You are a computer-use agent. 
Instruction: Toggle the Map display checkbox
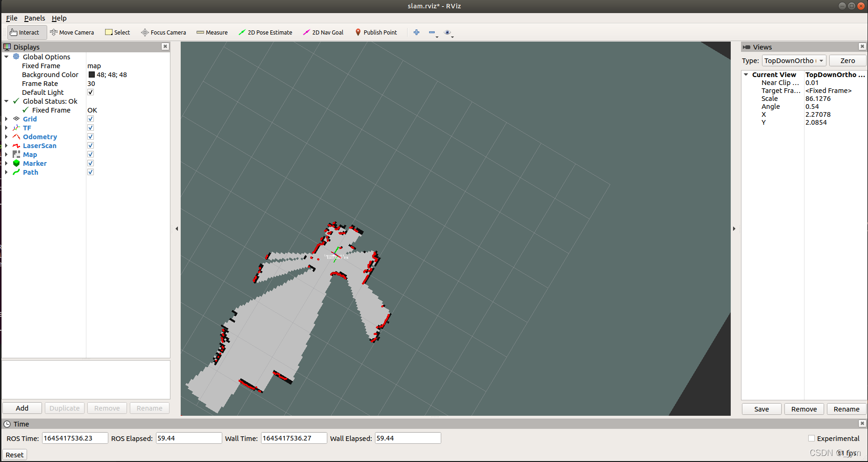tap(91, 154)
